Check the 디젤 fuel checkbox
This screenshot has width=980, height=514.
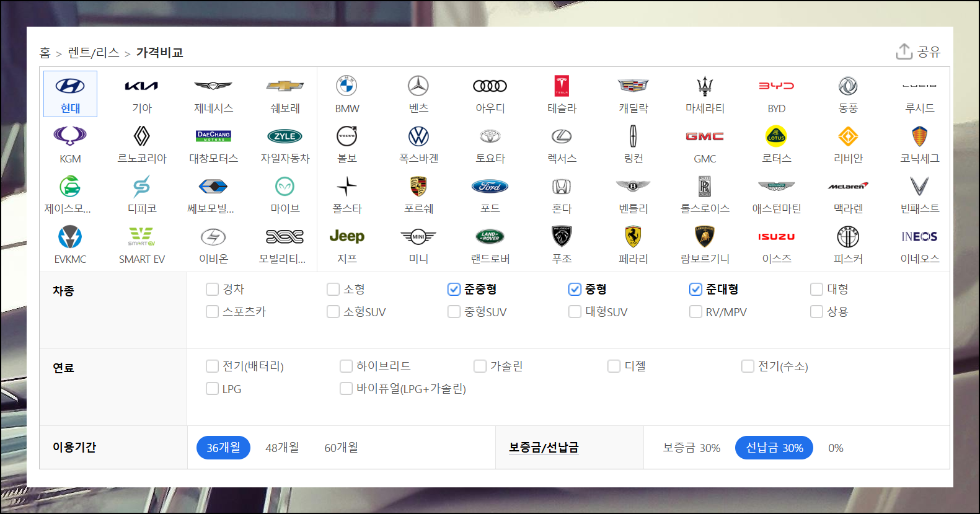pyautogui.click(x=614, y=366)
